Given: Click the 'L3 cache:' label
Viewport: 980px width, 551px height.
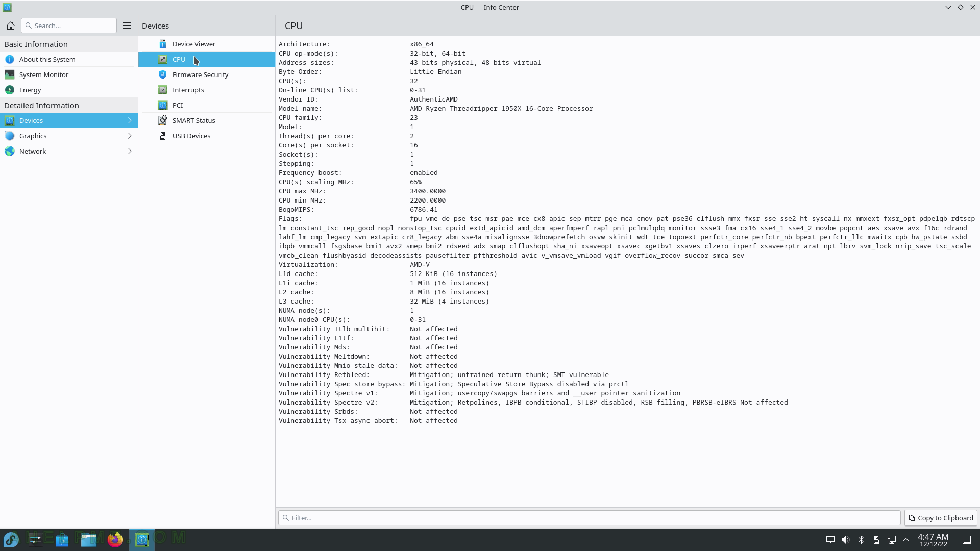Looking at the screenshot, I should 296,301.
